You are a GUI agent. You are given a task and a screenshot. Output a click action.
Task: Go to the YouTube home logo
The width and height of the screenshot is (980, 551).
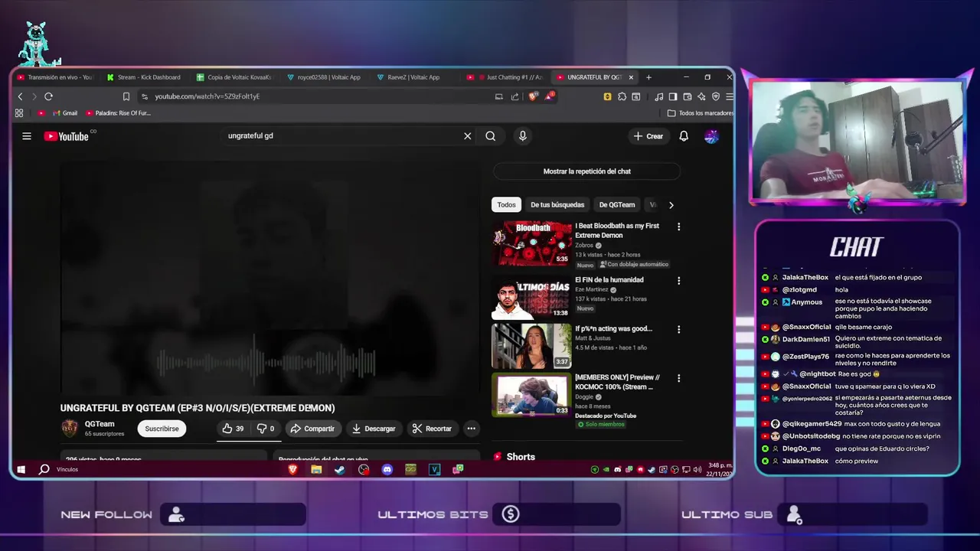(67, 136)
